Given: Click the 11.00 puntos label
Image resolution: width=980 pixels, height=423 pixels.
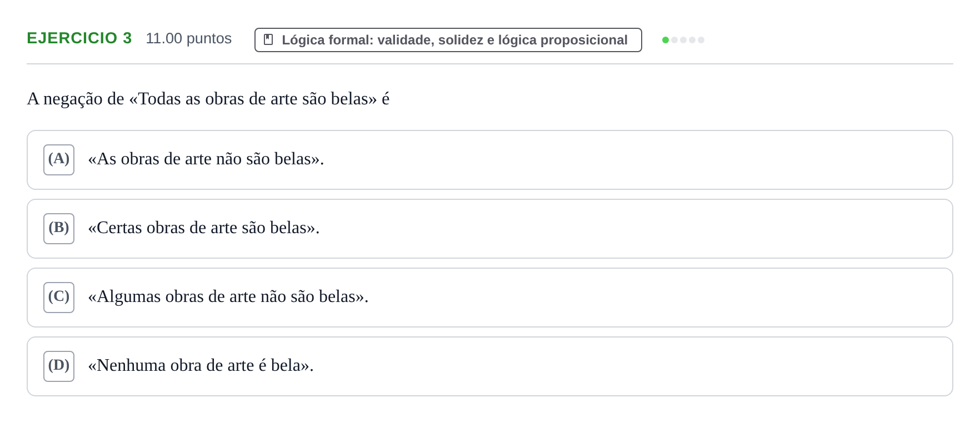Looking at the screenshot, I should click(189, 38).
